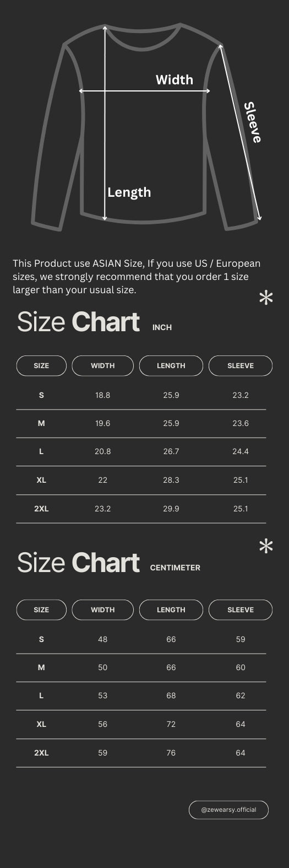Viewport: 289px width, 868px height.
Task: Click the INCH unit label
Action: [162, 327]
